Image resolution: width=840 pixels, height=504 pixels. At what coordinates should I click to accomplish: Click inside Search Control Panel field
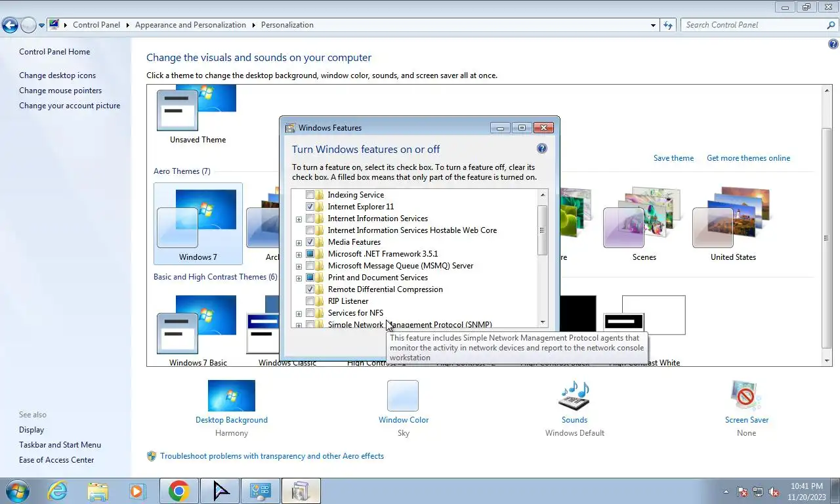pyautogui.click(x=753, y=25)
